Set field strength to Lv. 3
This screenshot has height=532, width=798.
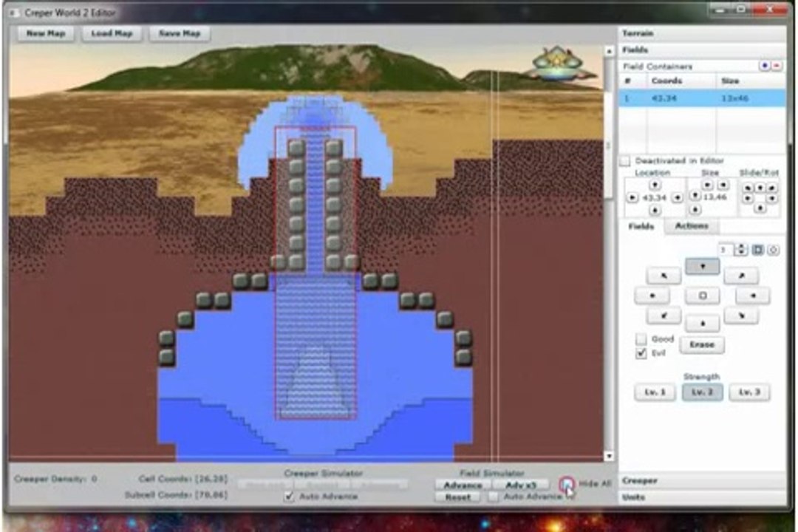click(749, 392)
